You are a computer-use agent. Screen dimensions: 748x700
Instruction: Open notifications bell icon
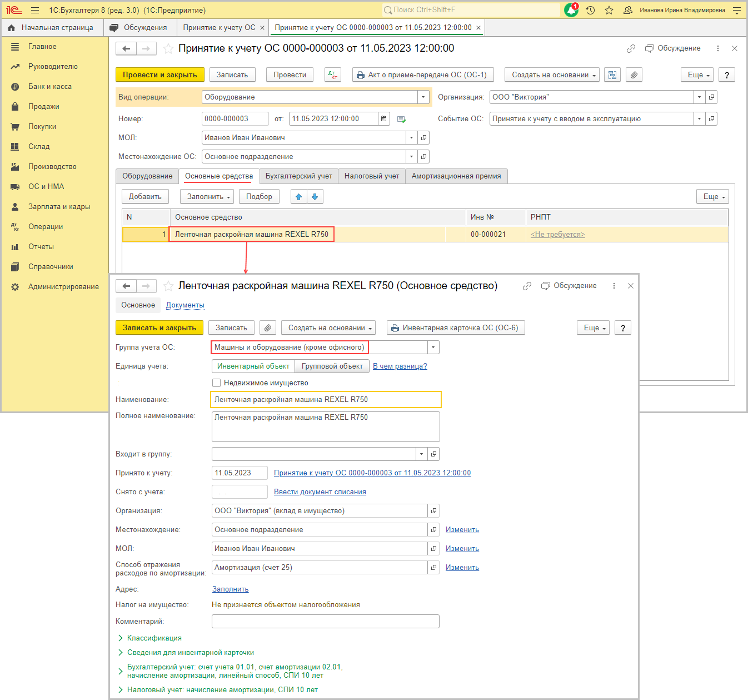click(571, 10)
